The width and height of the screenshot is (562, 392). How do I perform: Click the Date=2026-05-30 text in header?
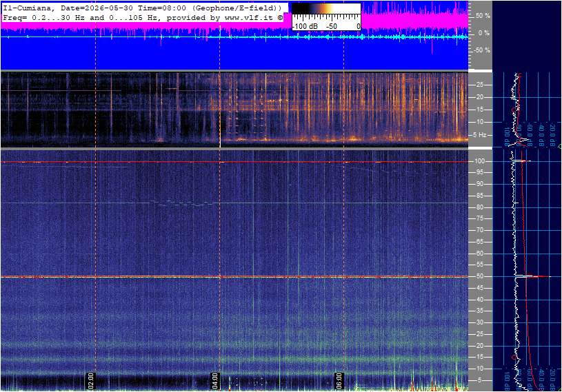97,8
